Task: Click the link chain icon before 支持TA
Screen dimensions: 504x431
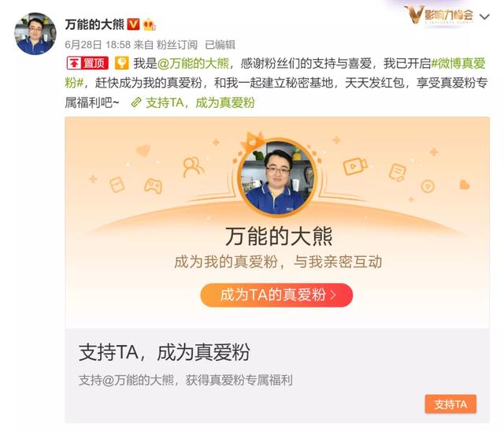Action: [136, 102]
